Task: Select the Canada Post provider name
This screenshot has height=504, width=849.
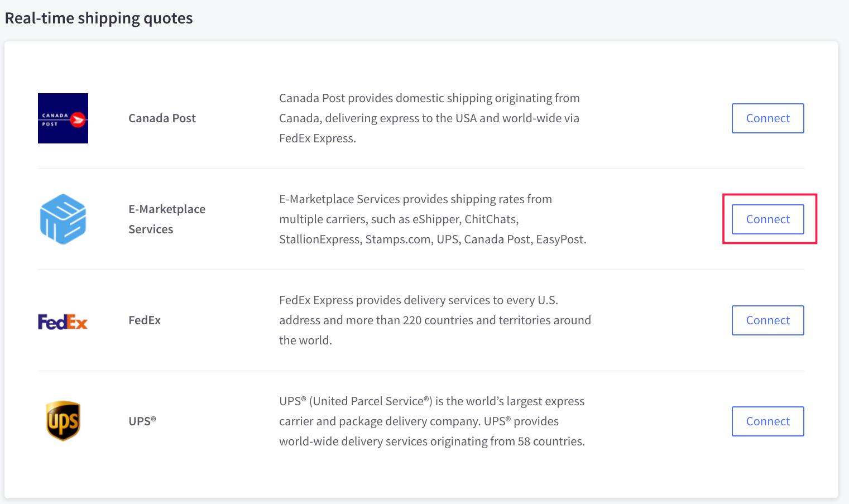Action: click(162, 118)
